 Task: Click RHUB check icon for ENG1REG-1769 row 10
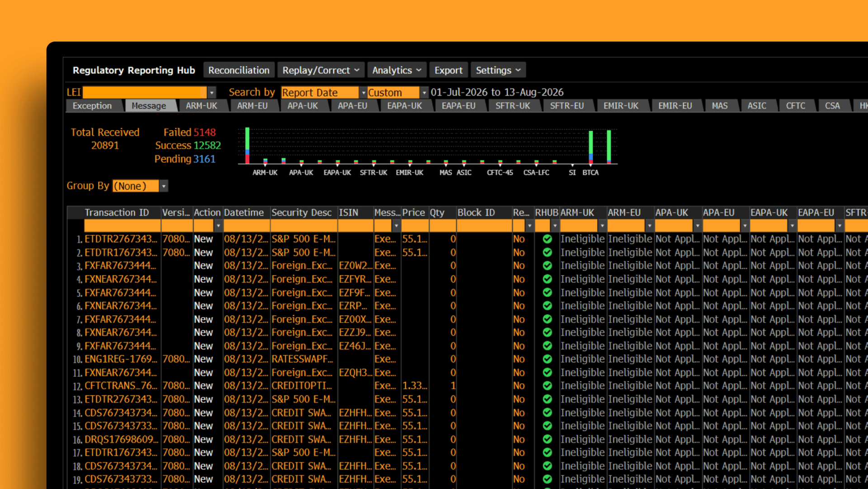click(547, 359)
